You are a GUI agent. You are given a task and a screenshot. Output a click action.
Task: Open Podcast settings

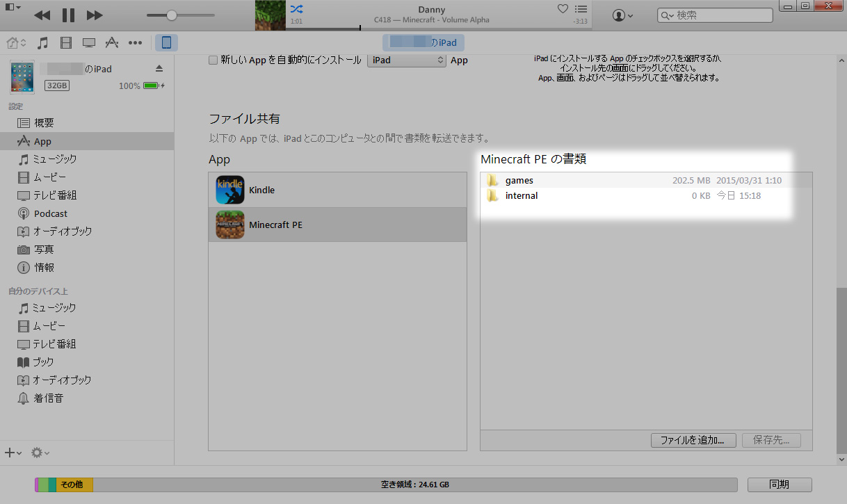click(87, 213)
